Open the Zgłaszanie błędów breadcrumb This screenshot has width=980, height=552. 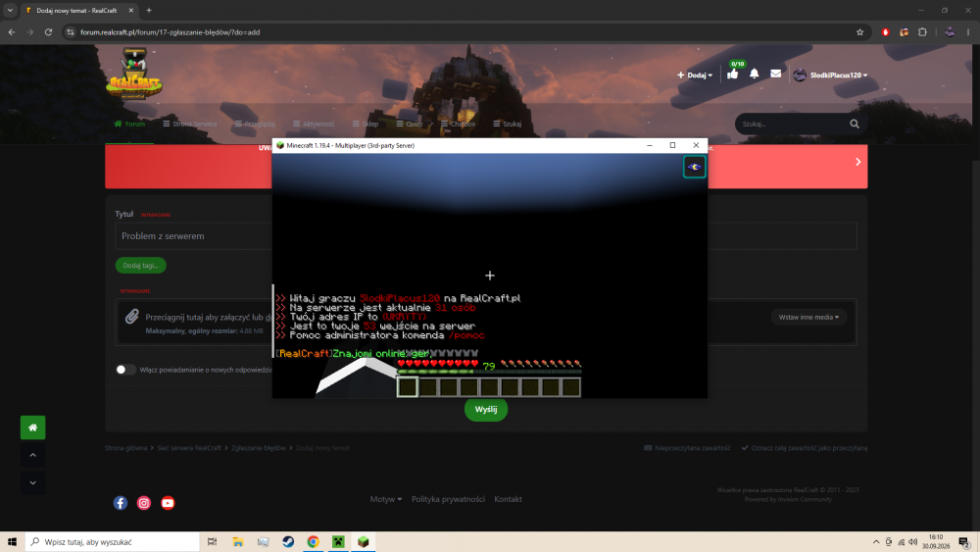tap(258, 448)
